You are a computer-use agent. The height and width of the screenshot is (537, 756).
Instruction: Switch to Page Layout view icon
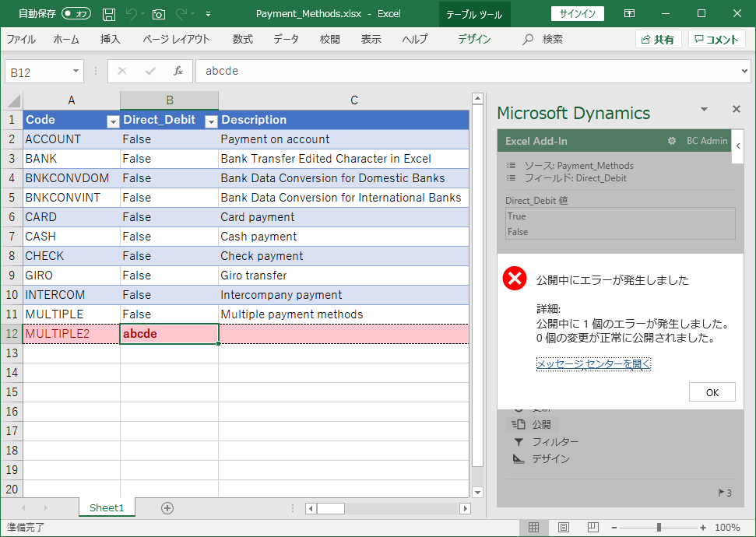click(x=563, y=528)
